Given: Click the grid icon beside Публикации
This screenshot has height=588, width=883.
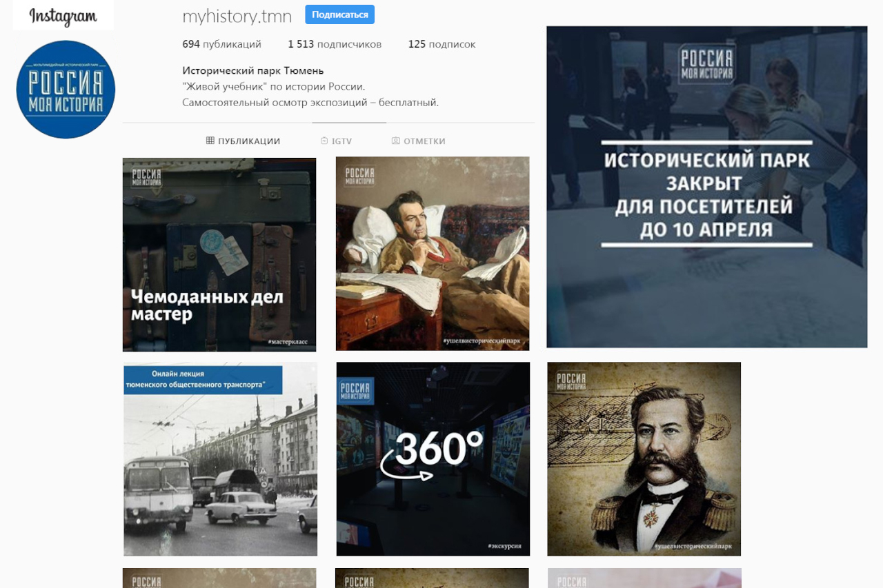Looking at the screenshot, I should (210, 141).
